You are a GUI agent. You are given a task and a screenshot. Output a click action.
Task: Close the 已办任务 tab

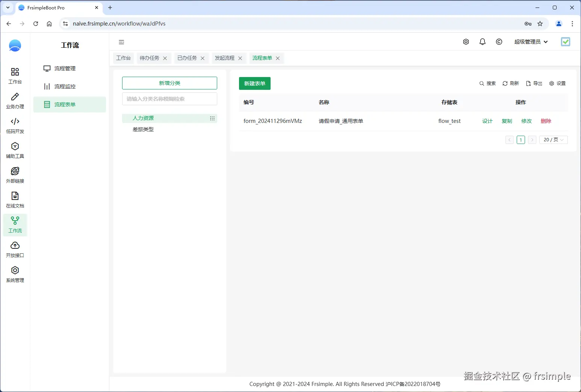coord(203,58)
